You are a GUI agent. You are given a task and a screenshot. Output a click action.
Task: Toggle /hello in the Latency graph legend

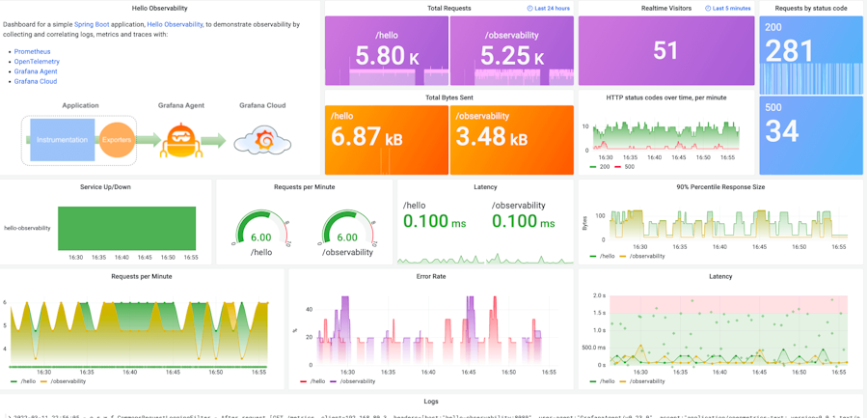(x=608, y=381)
